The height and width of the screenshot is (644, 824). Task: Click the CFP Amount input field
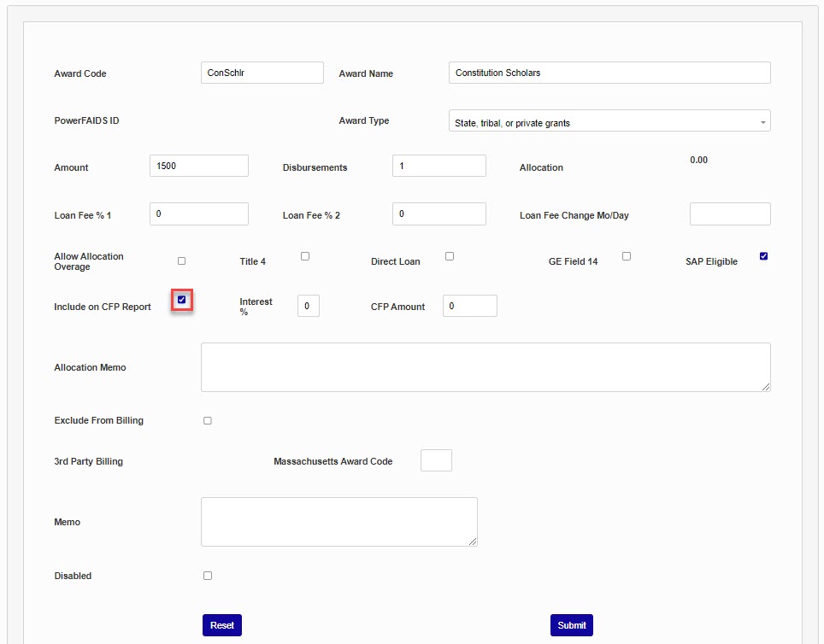tap(469, 306)
